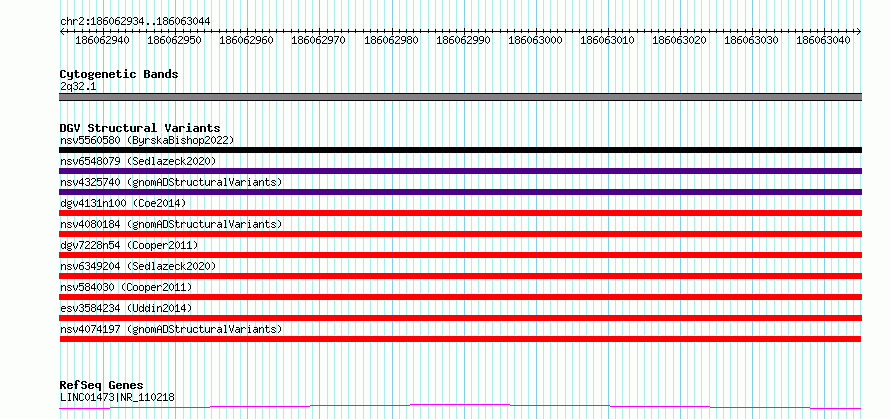Click ruler position 186062990
The width and height of the screenshot is (890, 419).
(463, 40)
